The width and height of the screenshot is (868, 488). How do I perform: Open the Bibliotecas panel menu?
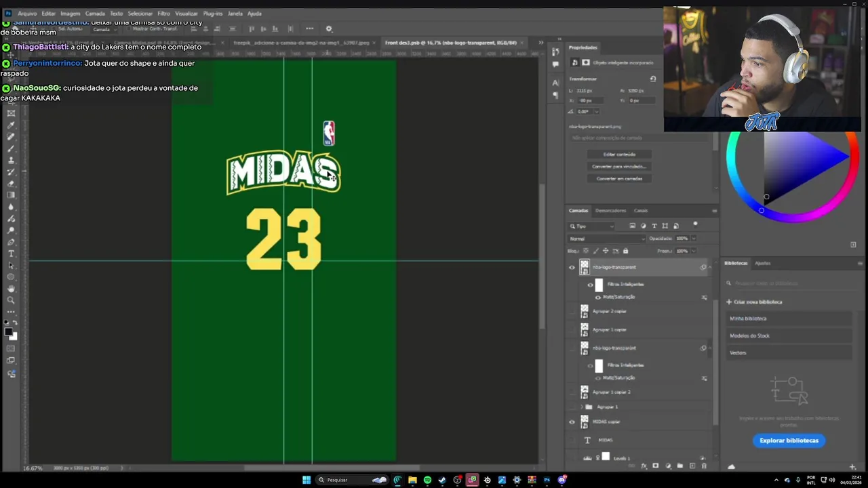tap(860, 263)
